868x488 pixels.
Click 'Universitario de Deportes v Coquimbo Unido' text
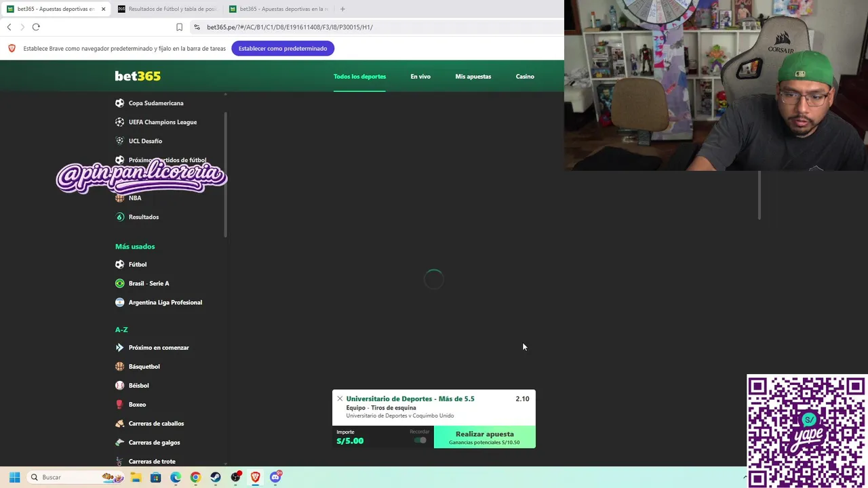[x=400, y=415]
